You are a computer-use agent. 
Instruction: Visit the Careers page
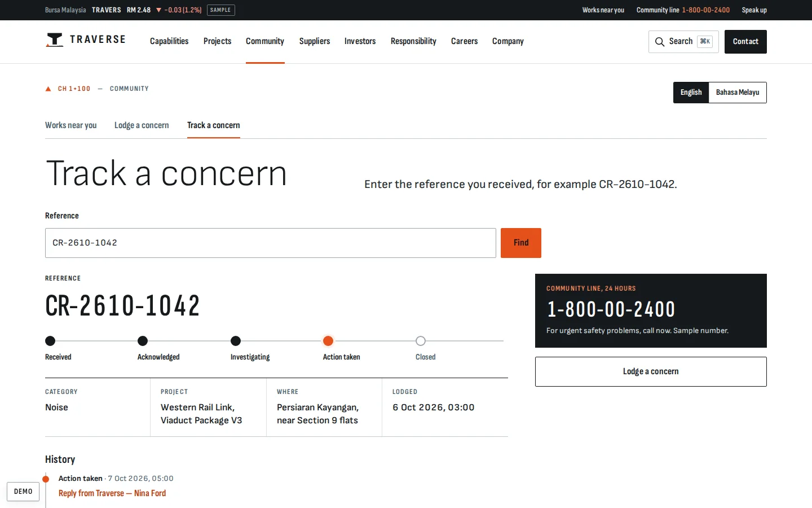[x=464, y=41]
